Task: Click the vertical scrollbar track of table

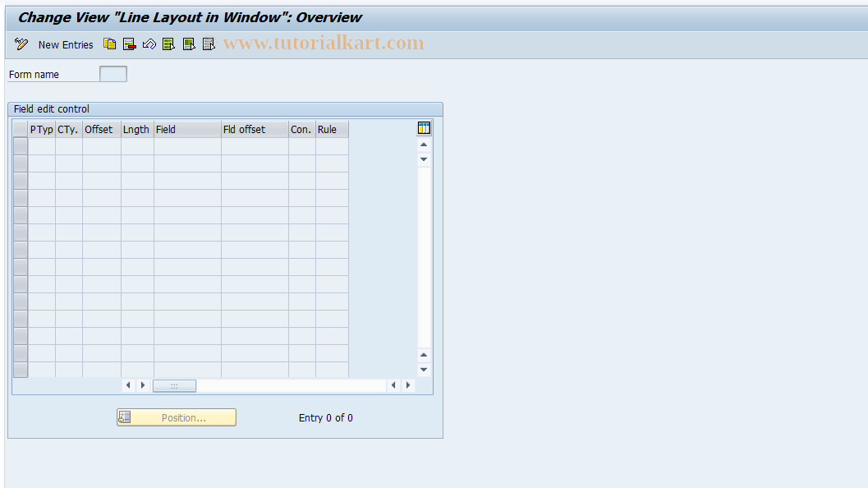Action: [x=424, y=257]
